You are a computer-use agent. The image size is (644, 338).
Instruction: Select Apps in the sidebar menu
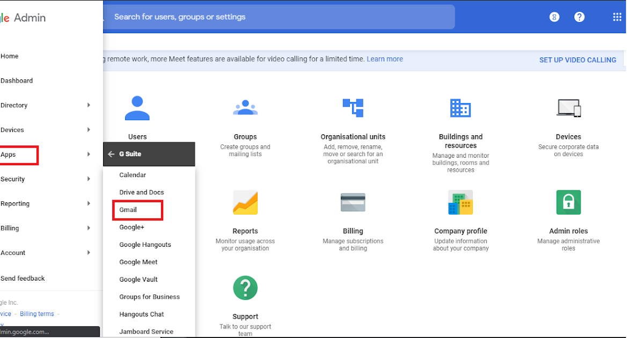(8, 155)
